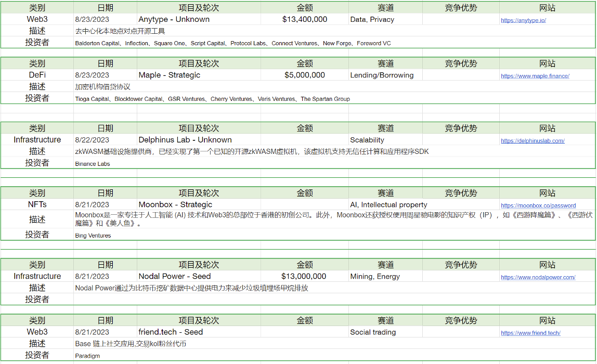Screen dimensions: 597x364
Task: Click 'Infrastructure' in Delphinus Lab row
Action: pyautogui.click(x=37, y=140)
